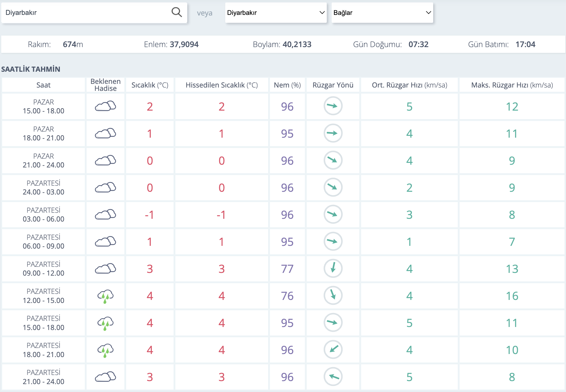Click humidity value 76 for Pazartesi 12.00 - 15.00

[x=287, y=296]
